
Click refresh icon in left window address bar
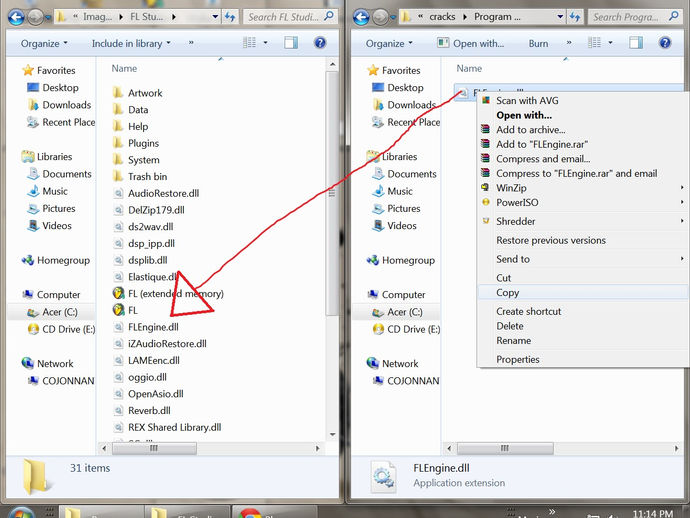point(230,17)
